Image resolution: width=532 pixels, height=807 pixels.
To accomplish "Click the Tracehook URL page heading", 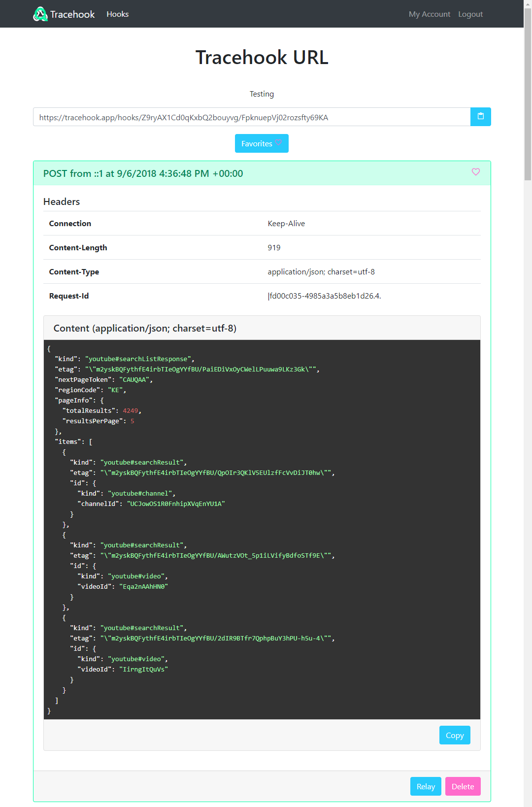I will 262,57.
